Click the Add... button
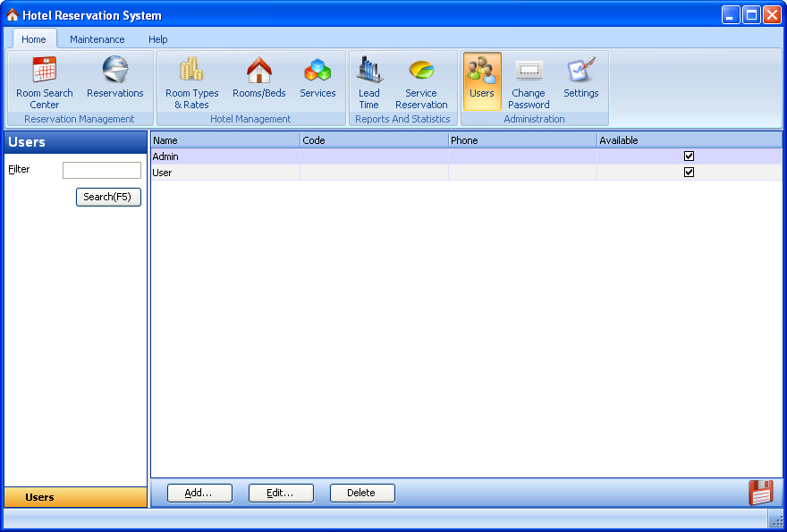 pyautogui.click(x=199, y=493)
